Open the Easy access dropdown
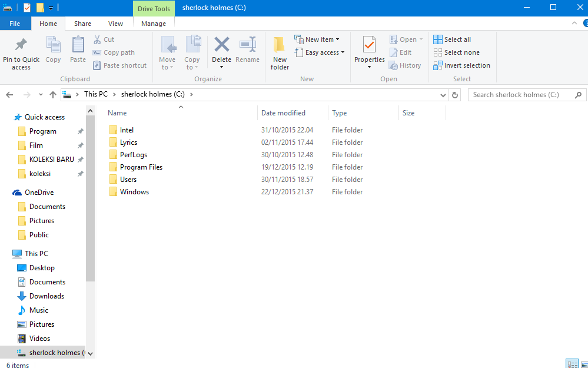588x368 pixels. click(x=320, y=52)
